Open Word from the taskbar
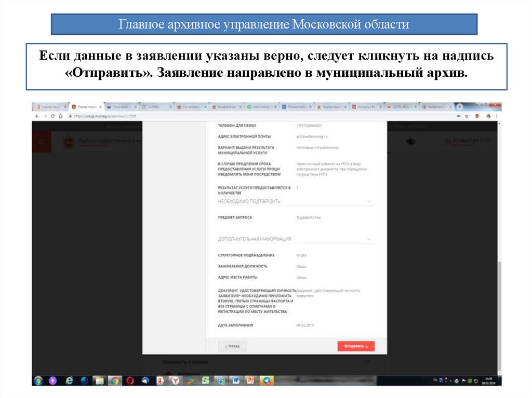The image size is (532, 398). pos(236,381)
